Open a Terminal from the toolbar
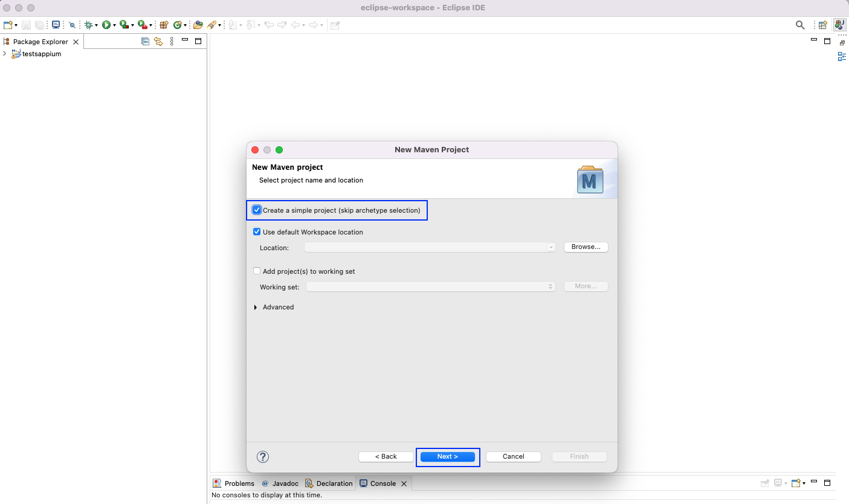The height and width of the screenshot is (504, 849). [x=56, y=25]
